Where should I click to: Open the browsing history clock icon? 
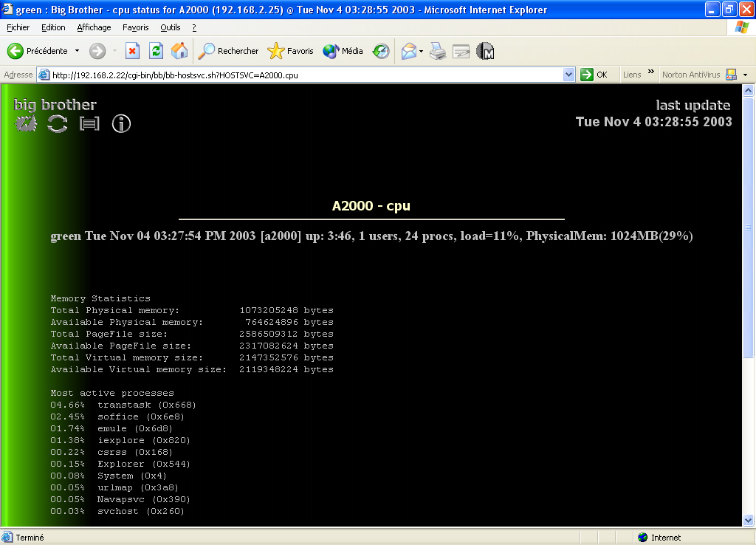tap(381, 51)
